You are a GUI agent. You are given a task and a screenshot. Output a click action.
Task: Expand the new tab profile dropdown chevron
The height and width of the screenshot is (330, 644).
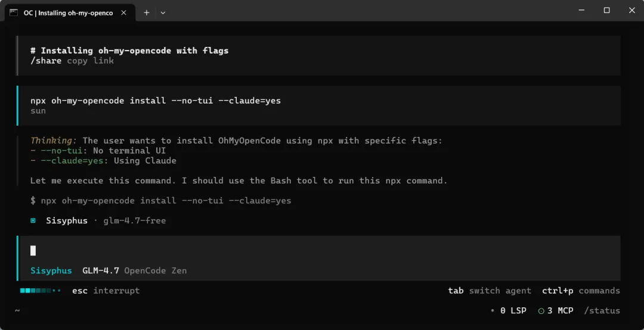click(163, 12)
